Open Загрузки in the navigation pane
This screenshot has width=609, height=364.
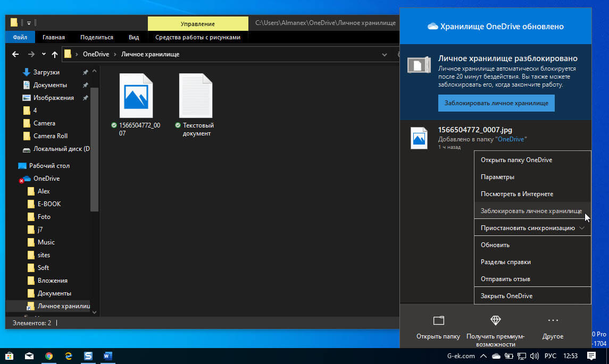46,72
